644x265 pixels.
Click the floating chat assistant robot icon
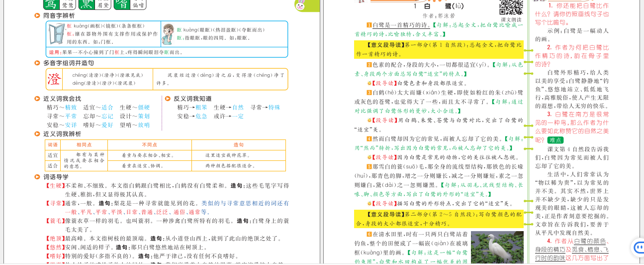638,248
